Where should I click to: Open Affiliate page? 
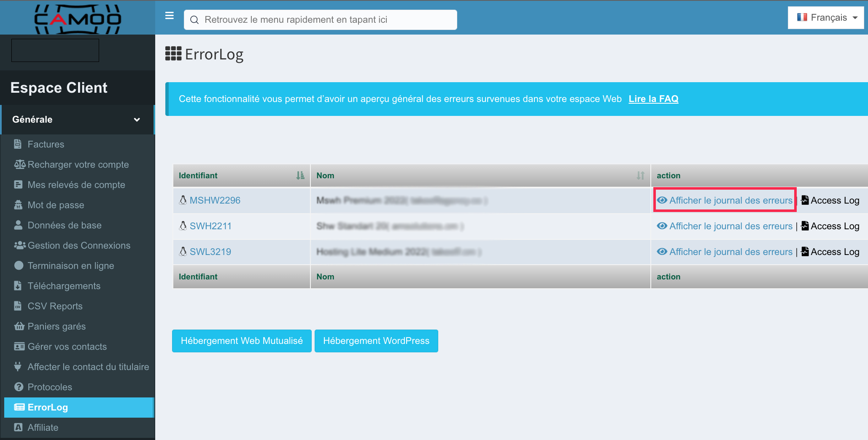coord(43,427)
